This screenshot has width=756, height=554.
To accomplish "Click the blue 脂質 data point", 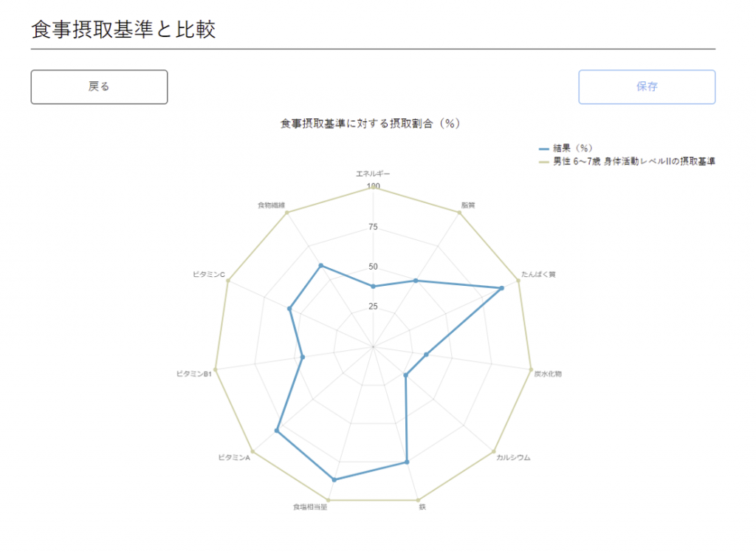I will click(x=416, y=281).
